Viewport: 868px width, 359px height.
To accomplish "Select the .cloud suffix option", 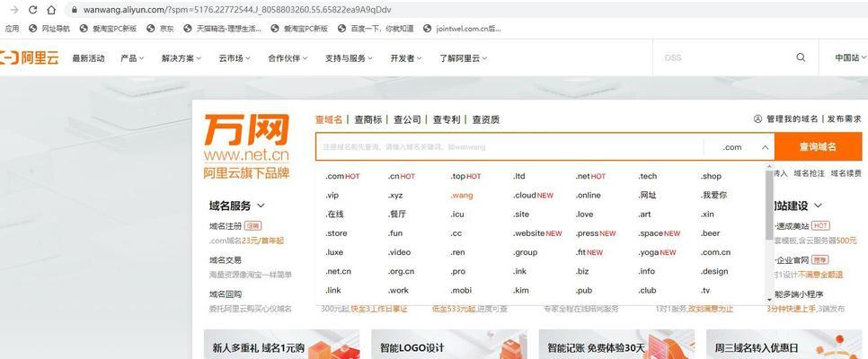I will 533,196.
